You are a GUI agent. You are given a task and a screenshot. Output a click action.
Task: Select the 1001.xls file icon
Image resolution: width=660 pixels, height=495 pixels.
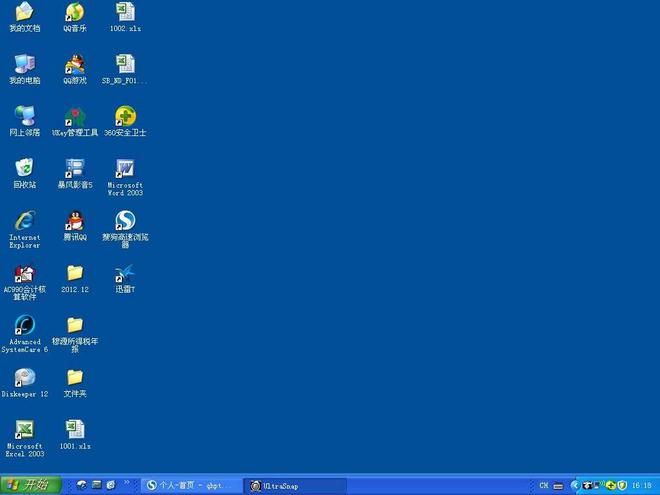tap(75, 435)
